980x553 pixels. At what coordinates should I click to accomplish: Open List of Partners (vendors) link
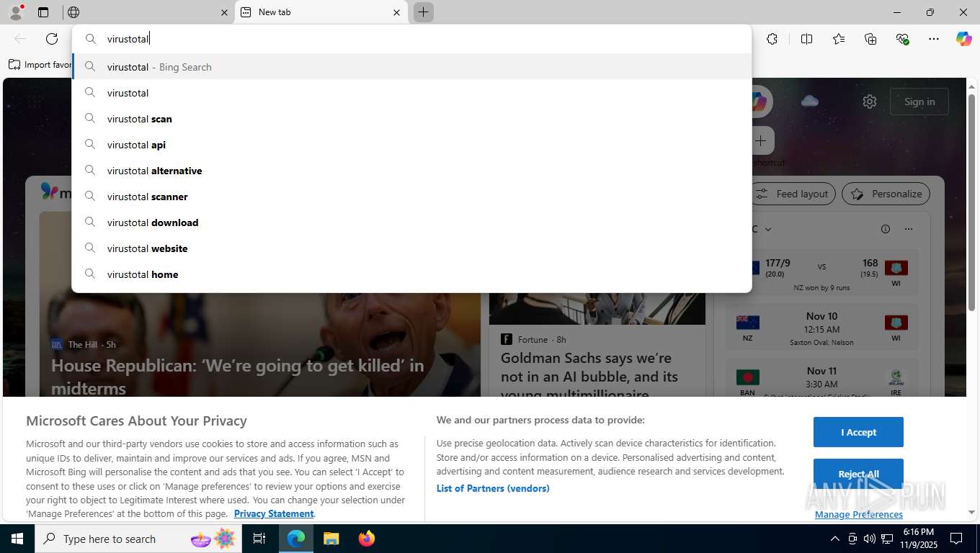(x=493, y=488)
